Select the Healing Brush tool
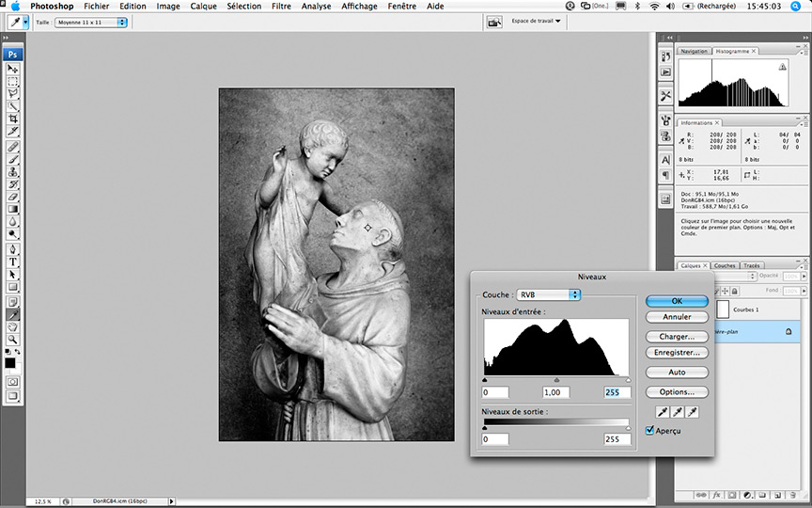The image size is (812, 508). [x=12, y=147]
